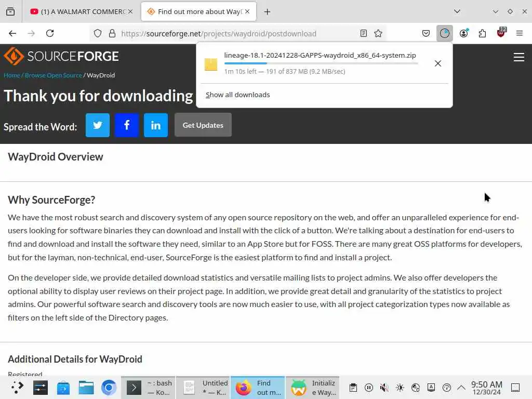This screenshot has width=532, height=399.
Task: Open the Pocket save icon
Action: coord(426,33)
